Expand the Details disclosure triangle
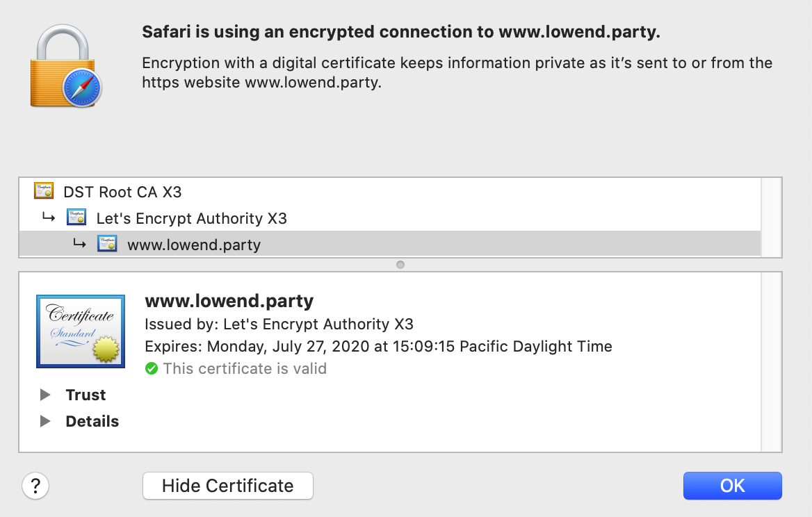 tap(46, 421)
